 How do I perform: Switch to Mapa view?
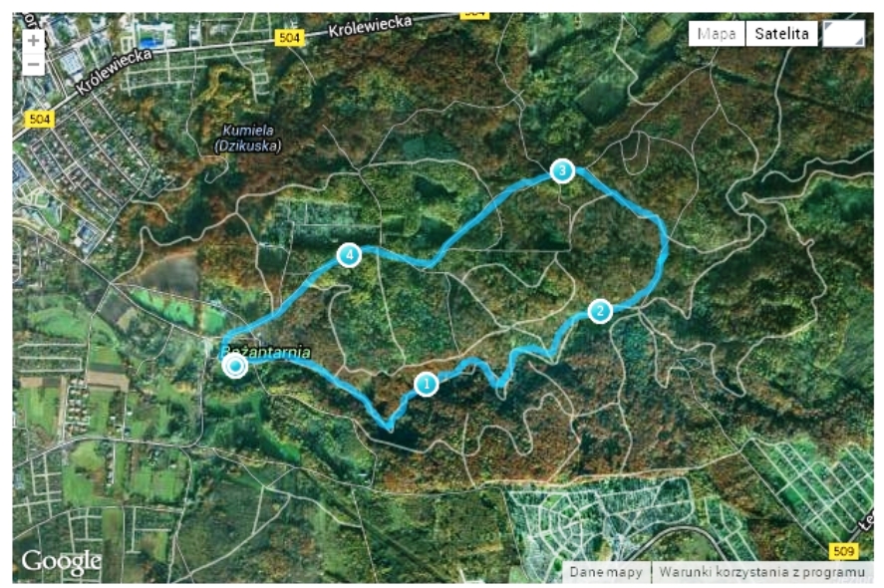(717, 34)
